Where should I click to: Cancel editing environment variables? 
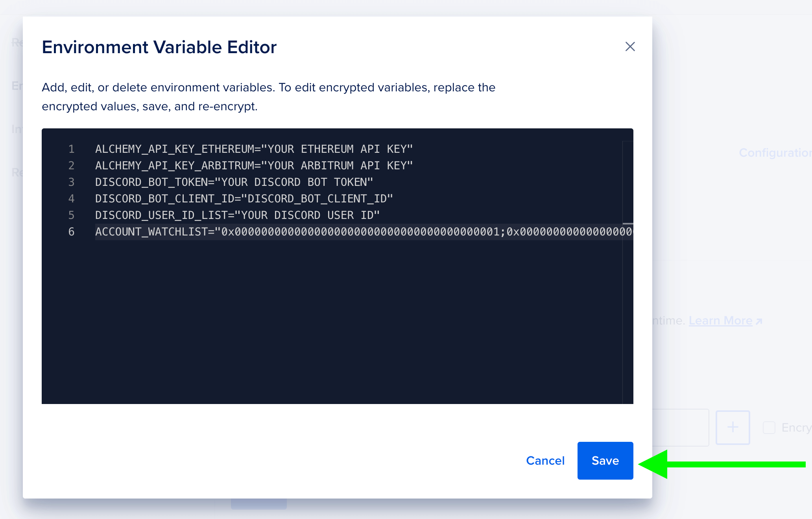point(545,460)
